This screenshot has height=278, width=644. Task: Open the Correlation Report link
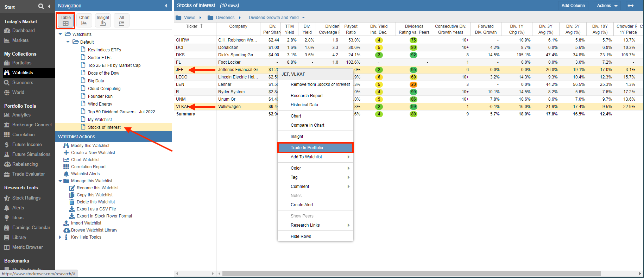88,167
